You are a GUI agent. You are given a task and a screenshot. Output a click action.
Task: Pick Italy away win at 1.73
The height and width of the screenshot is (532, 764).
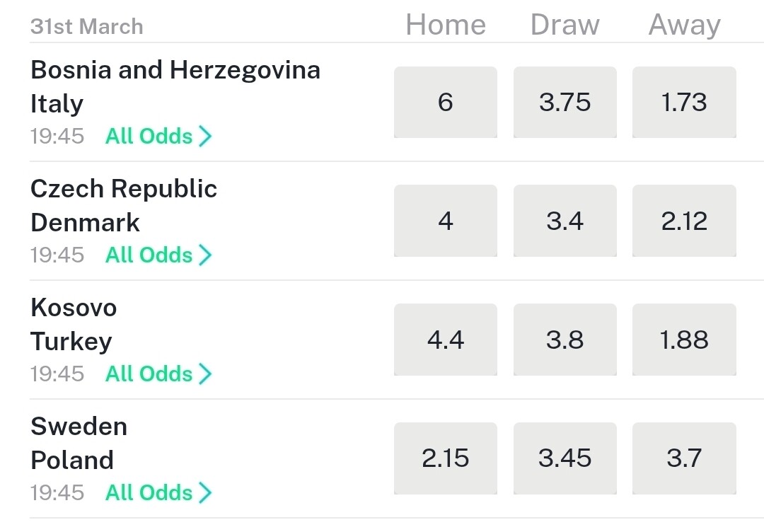tap(684, 103)
